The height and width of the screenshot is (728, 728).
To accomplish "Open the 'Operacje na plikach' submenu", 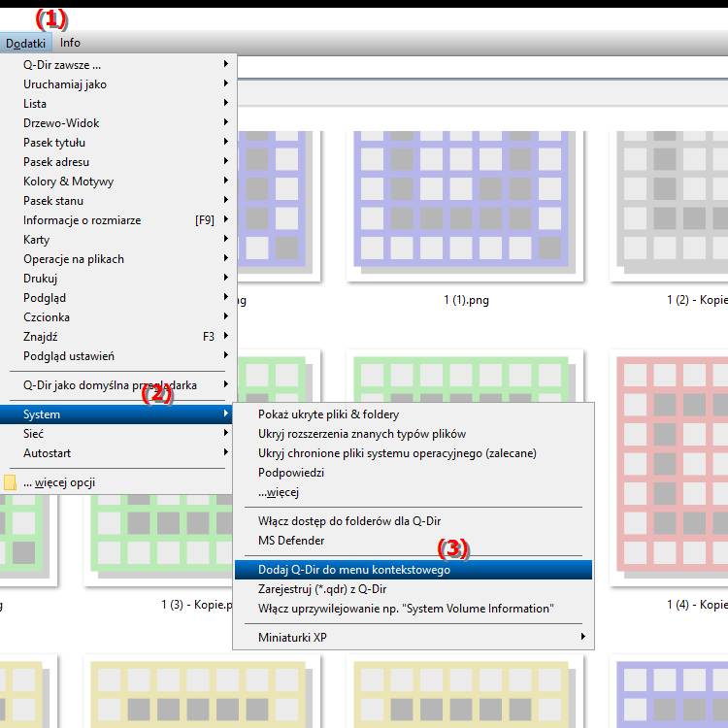I will pyautogui.click(x=118, y=259).
